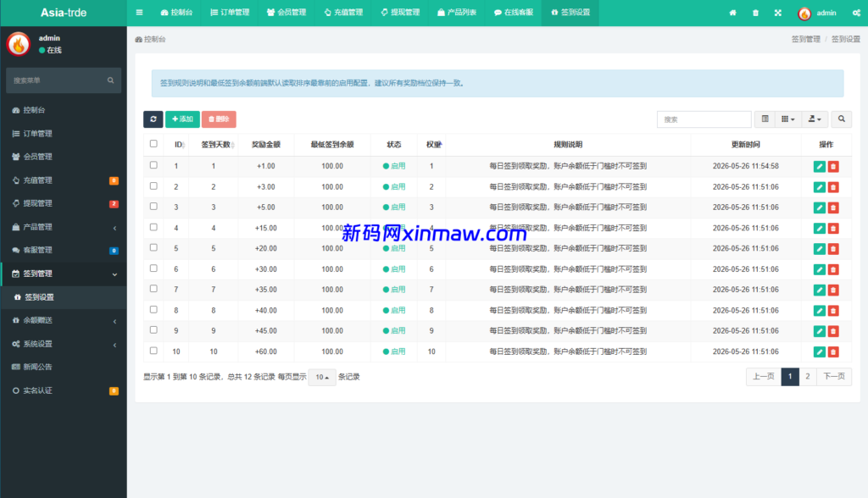Open 客服管理 in sidebar
868x498 pixels.
[64, 250]
